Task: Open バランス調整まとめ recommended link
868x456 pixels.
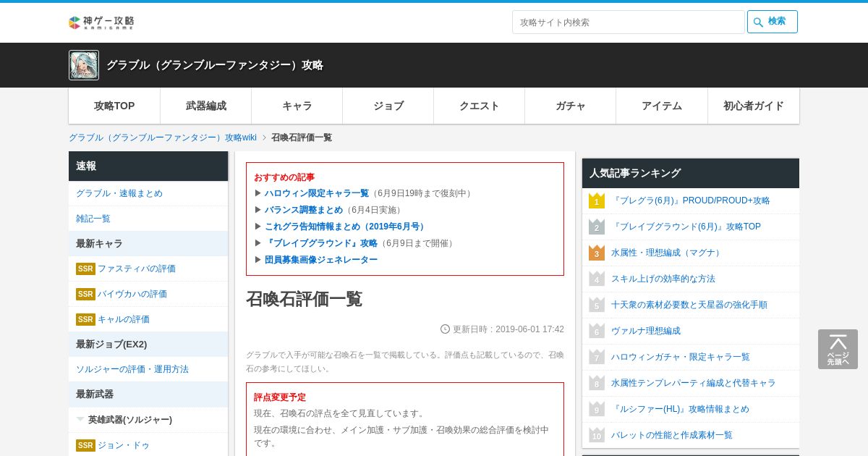Action: click(x=304, y=210)
